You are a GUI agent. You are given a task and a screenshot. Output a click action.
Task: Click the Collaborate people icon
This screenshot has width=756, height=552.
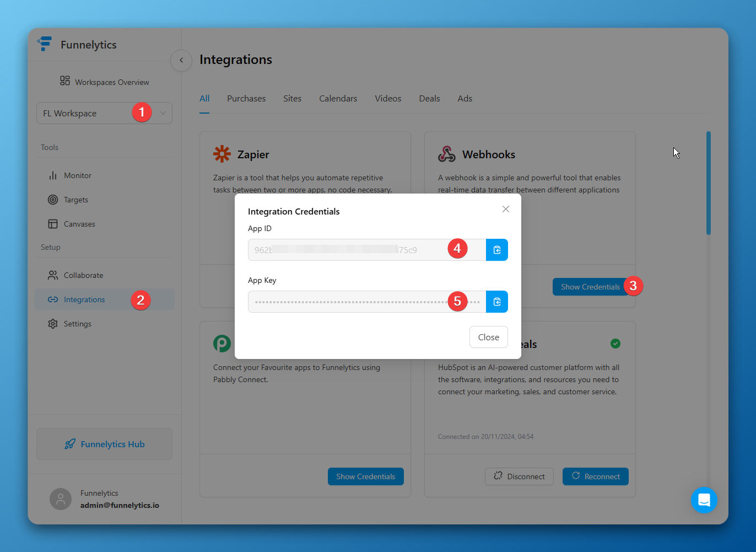click(53, 275)
